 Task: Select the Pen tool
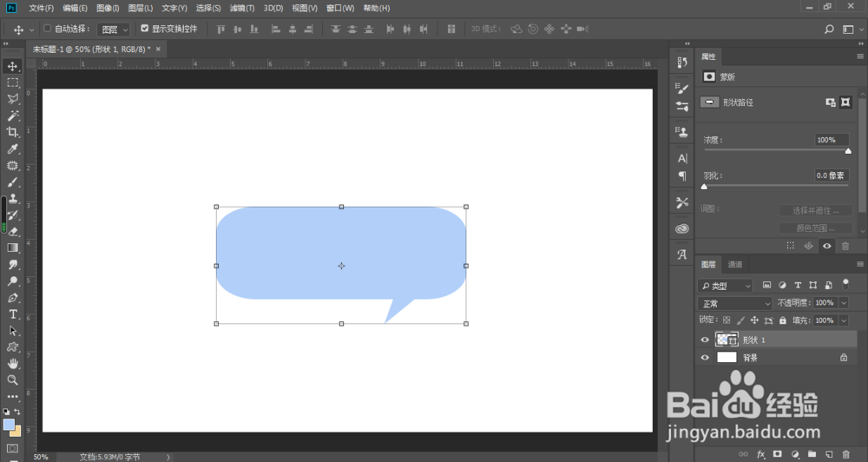[12, 298]
